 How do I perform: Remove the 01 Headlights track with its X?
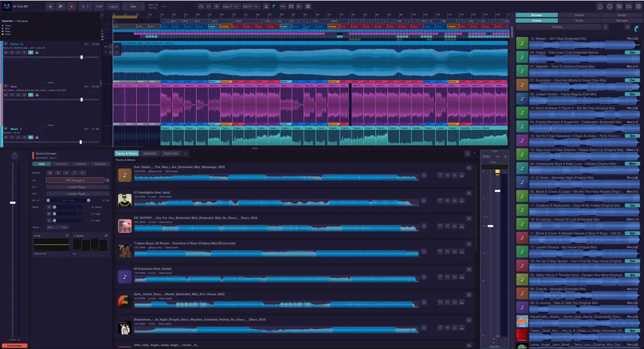469,194
